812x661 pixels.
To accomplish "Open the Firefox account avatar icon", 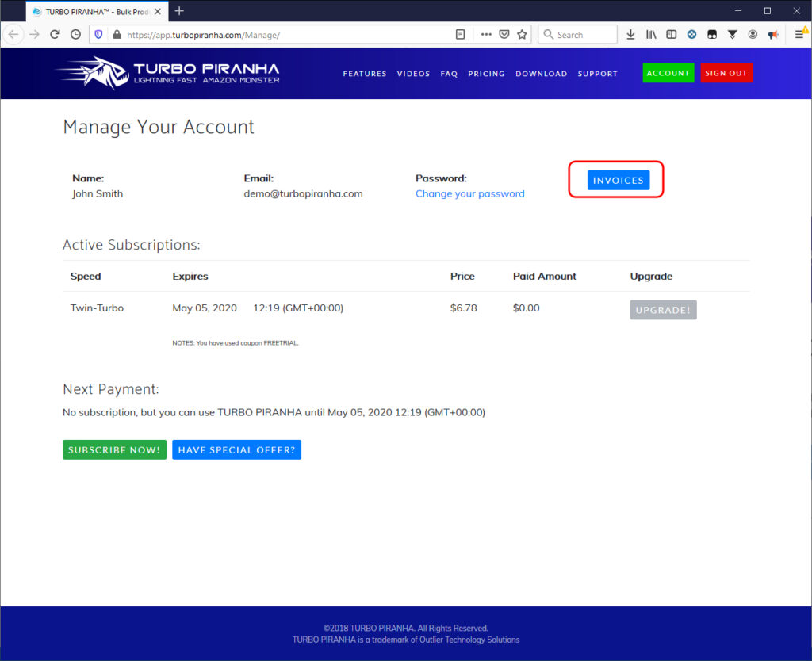I will (753, 35).
